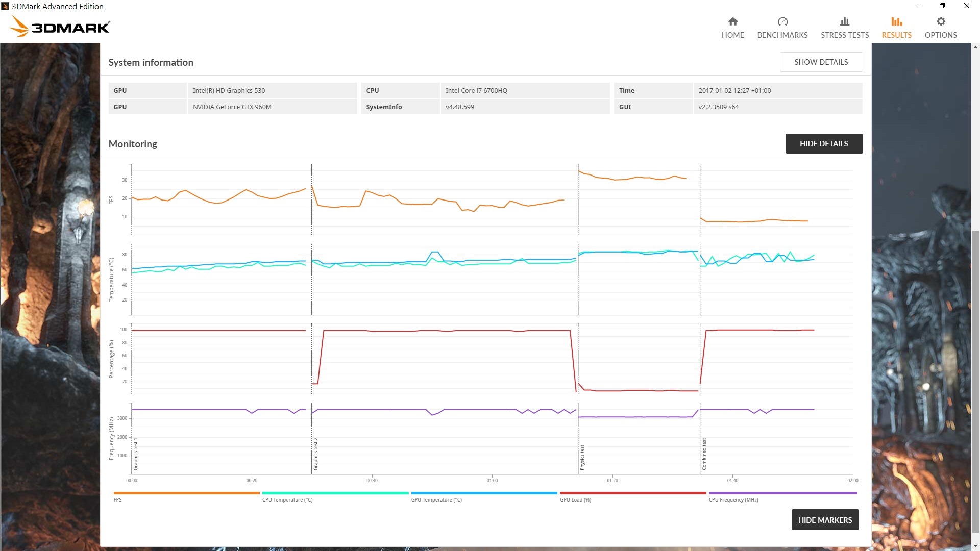Screen dimensions: 980x551
Task: Click the HIDE DETAILS button
Action: click(824, 143)
